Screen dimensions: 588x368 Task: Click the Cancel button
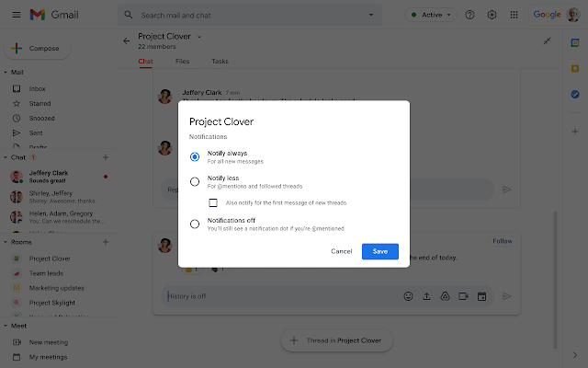341,251
